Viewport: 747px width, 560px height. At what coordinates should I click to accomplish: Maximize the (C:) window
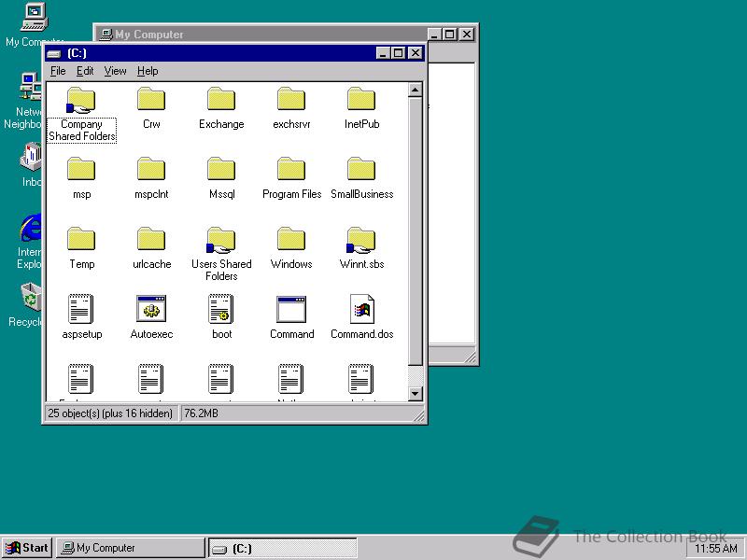coord(399,53)
